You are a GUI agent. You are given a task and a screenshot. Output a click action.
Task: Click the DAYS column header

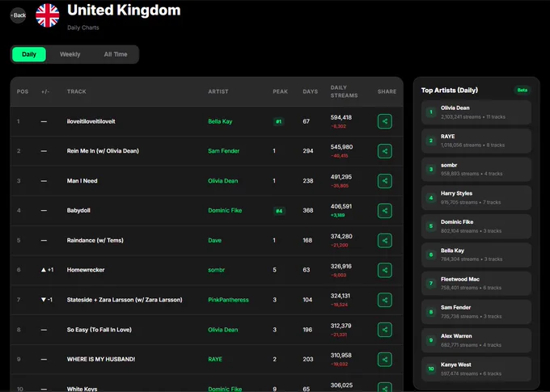click(x=311, y=91)
